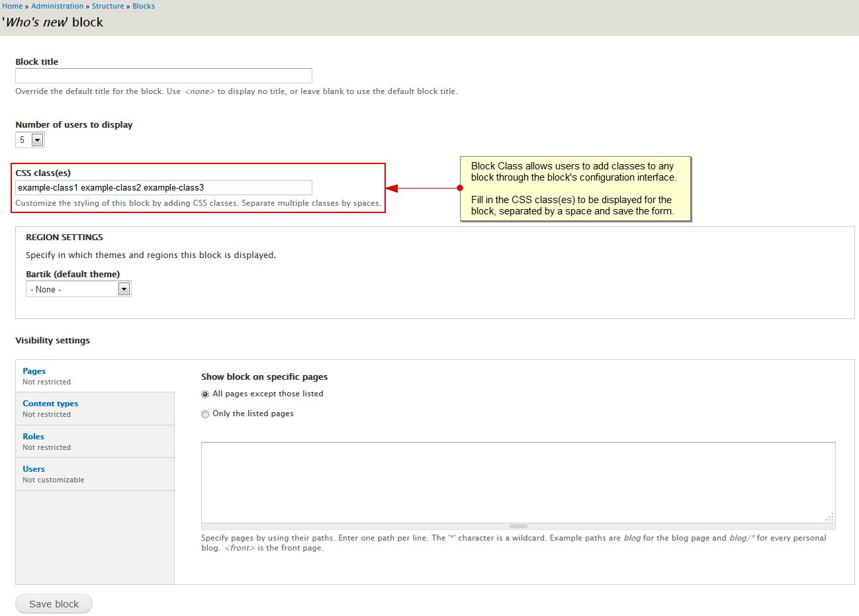Grab the textarea resize grippie bar
Viewport: 859px width, 616px height.
[518, 526]
